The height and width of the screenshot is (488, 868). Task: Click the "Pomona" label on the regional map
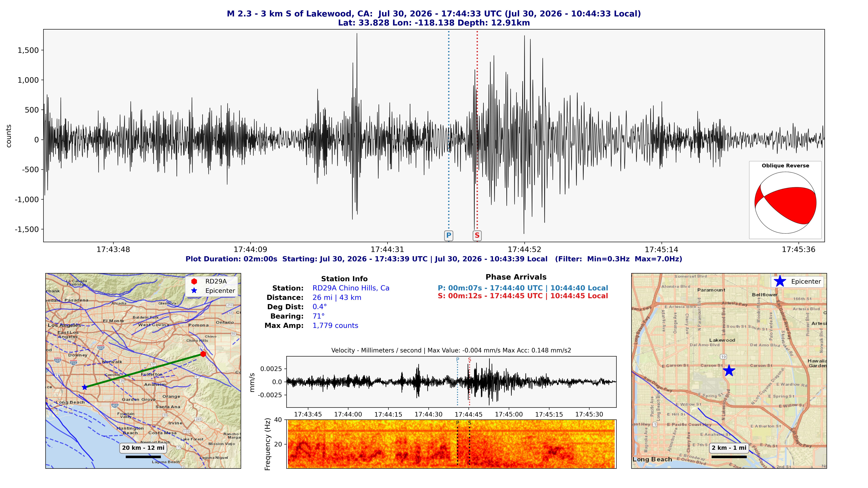coord(198,325)
